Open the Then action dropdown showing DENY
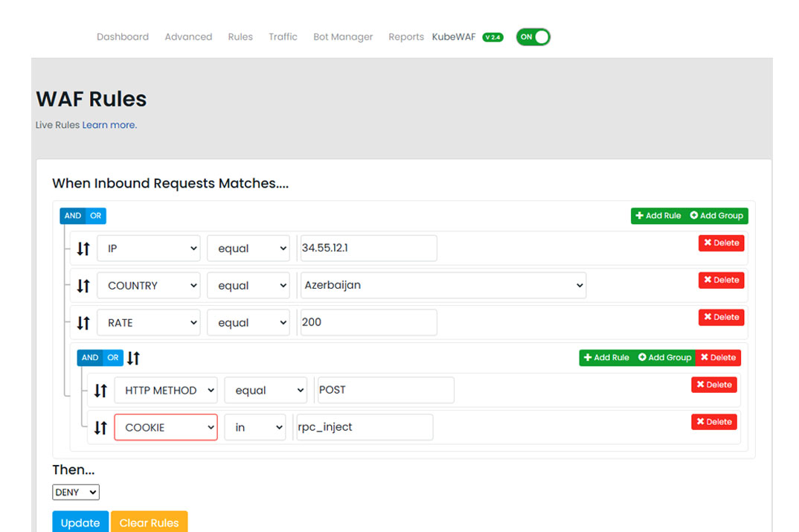Screen dimensions: 799x532 75,492
